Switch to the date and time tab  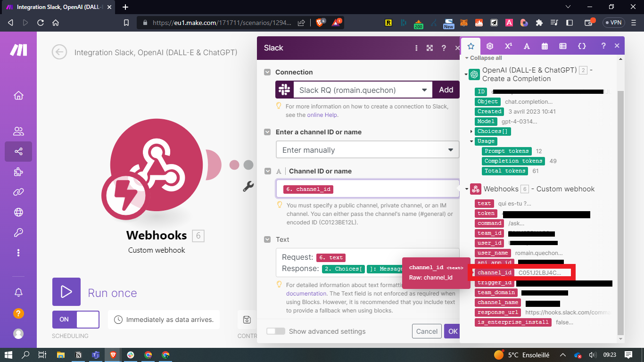click(x=545, y=46)
